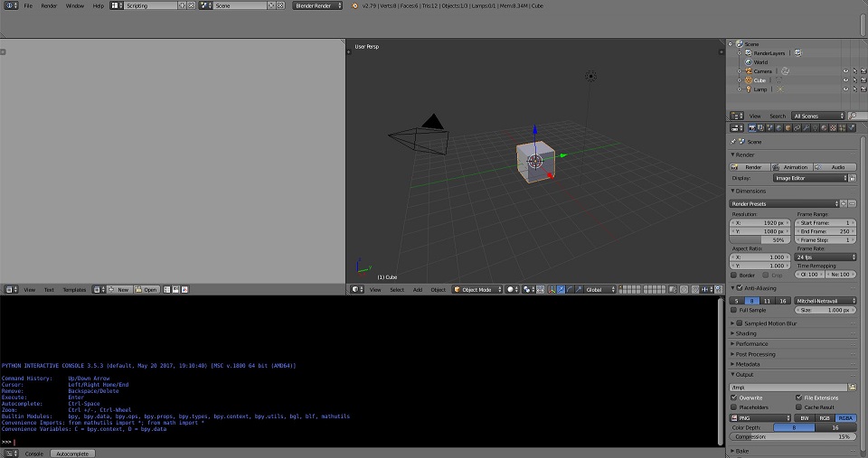Open the Material properties tab icon
This screenshot has height=458, width=868.
coord(824,127)
